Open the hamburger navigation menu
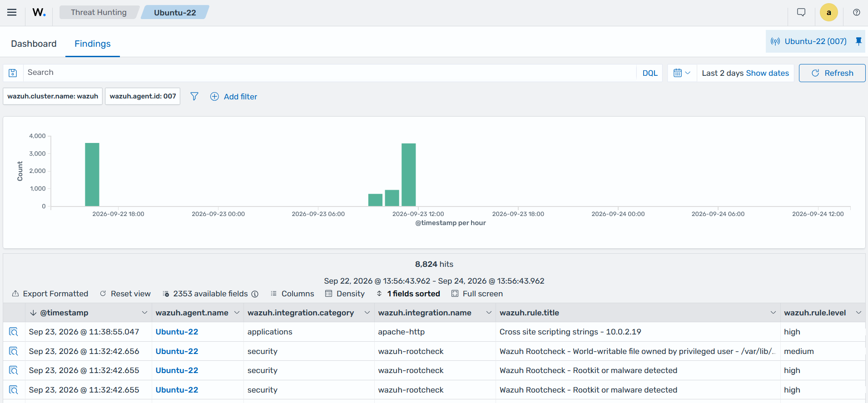The width and height of the screenshot is (868, 403). pyautogui.click(x=12, y=12)
